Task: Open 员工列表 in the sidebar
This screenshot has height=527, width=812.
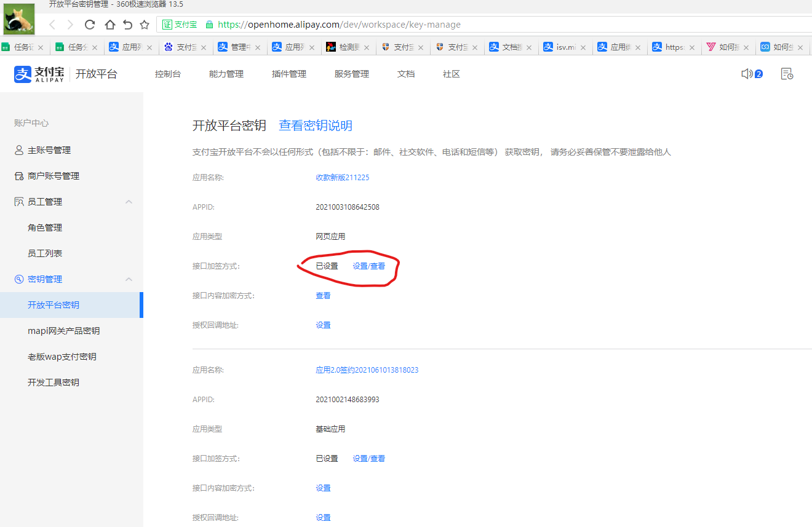Action: pos(45,253)
